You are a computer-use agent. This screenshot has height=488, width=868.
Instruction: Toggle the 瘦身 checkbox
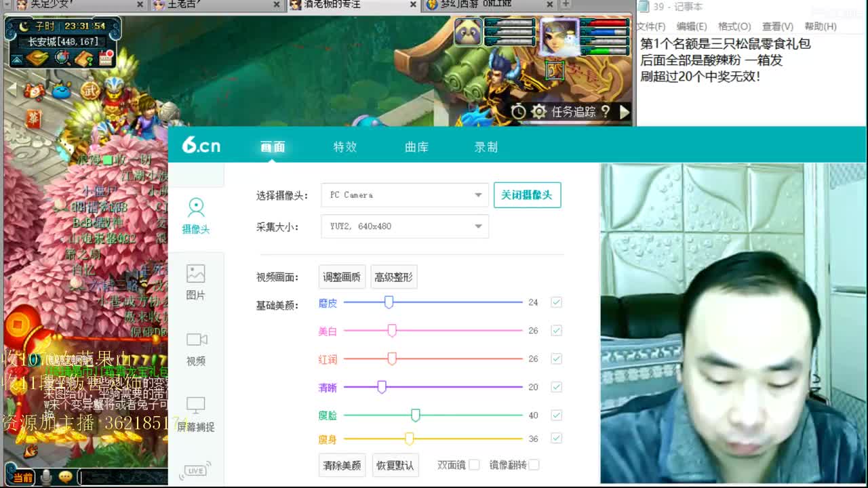556,439
